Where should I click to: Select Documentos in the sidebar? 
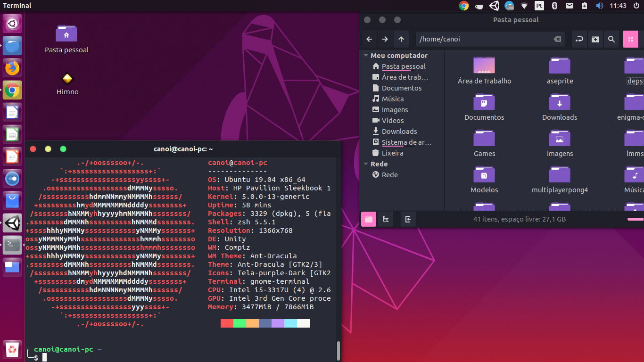(402, 88)
